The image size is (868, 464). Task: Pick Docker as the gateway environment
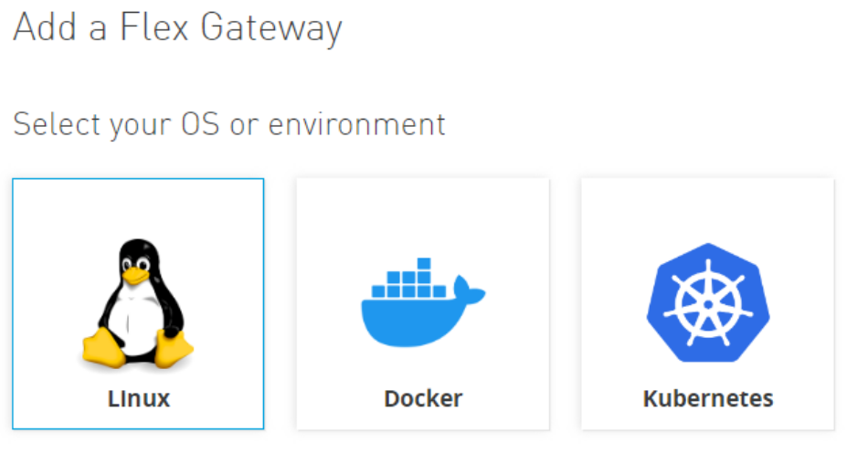click(x=423, y=303)
